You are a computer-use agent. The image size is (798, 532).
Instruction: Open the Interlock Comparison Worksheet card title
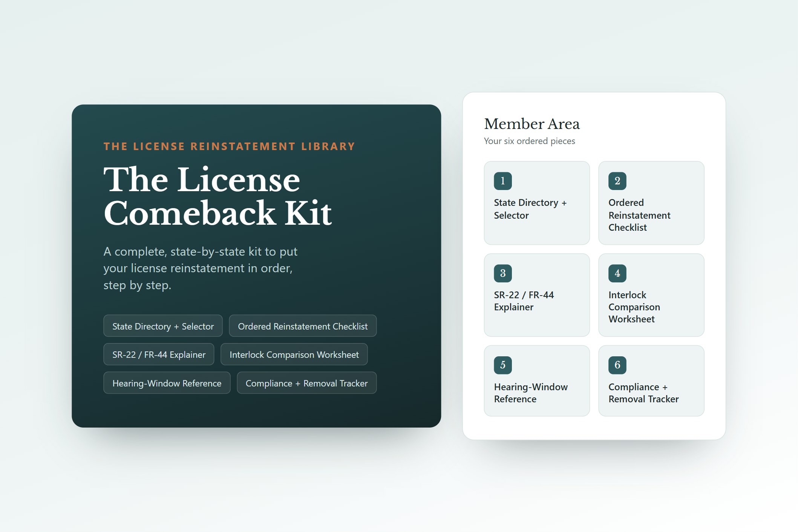(634, 307)
